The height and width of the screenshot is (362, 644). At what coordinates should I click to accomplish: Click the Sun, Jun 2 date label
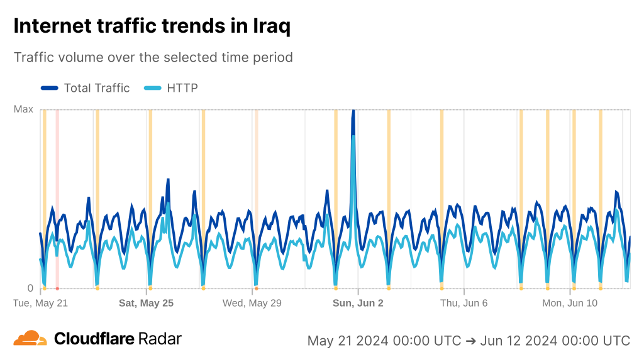(x=358, y=303)
